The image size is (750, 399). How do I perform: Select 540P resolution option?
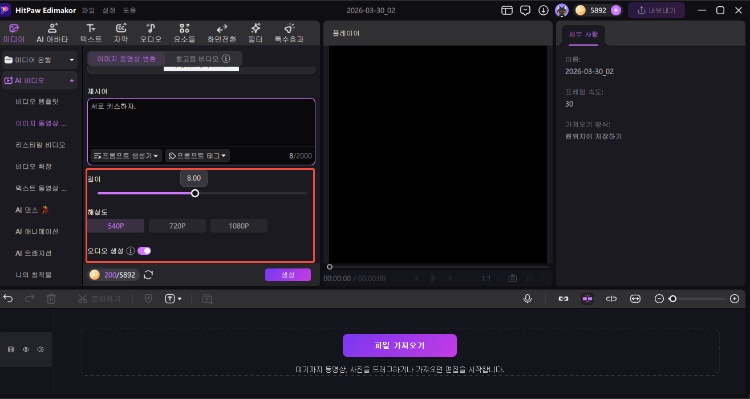116,226
